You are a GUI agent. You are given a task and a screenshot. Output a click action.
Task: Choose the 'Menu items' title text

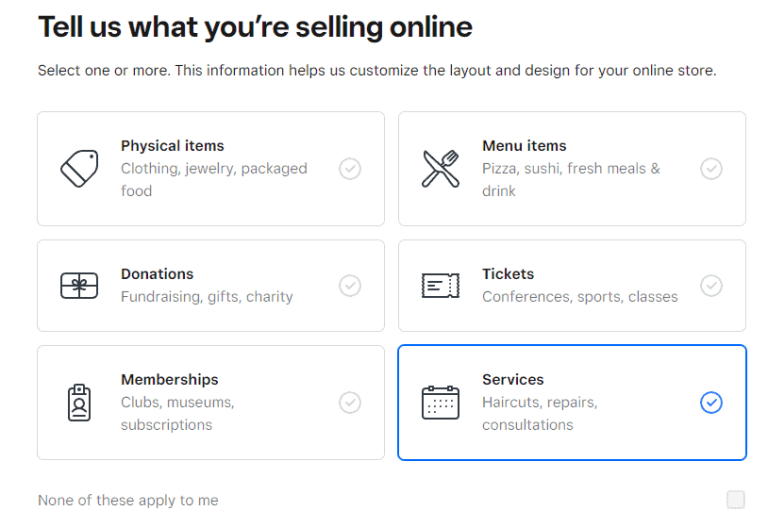pyautogui.click(x=524, y=146)
